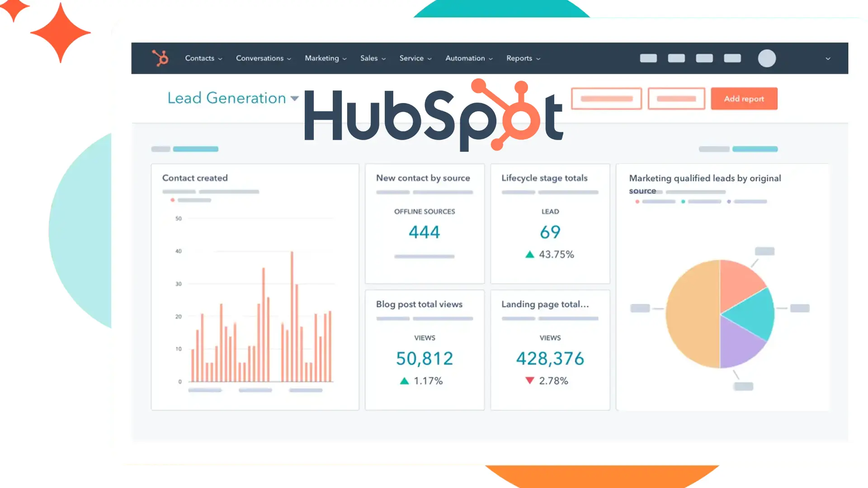Click the Add report button

(744, 99)
